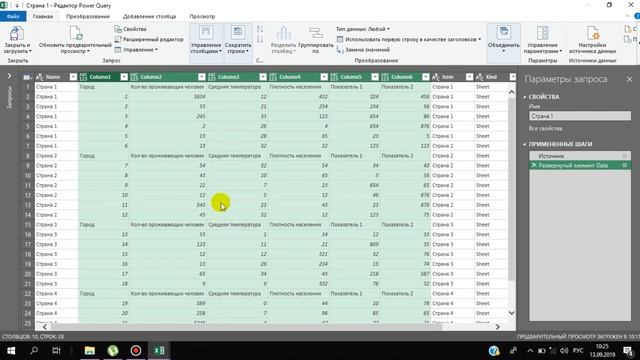The width and height of the screenshot is (640, 360).
Task: Click the table menu icon at grid corner
Action: pos(27,77)
